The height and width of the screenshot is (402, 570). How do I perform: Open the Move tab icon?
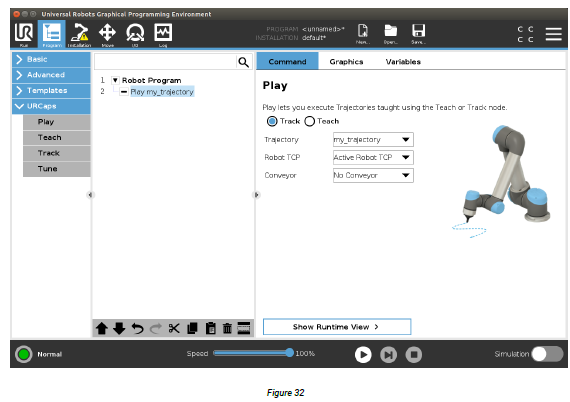pos(107,35)
